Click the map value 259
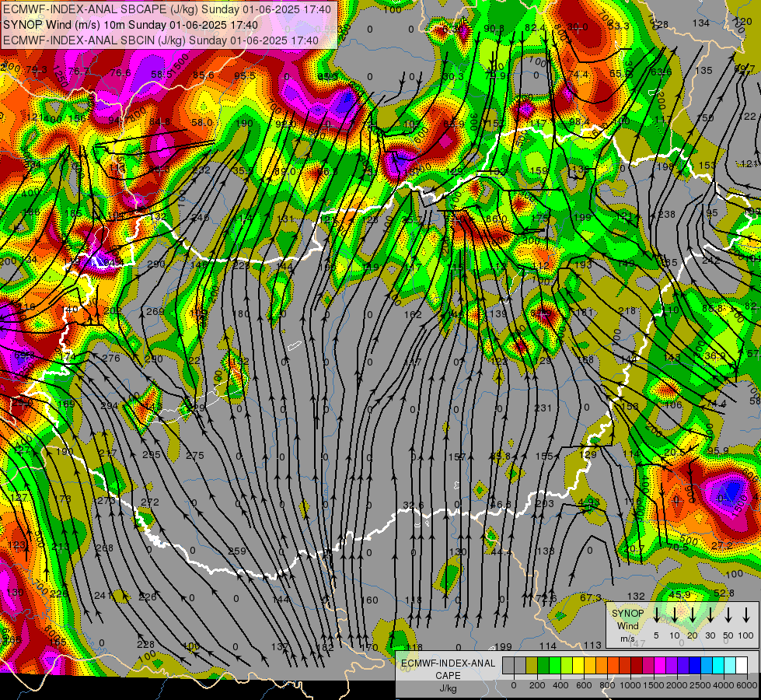This screenshot has width=761, height=700. tap(237, 551)
